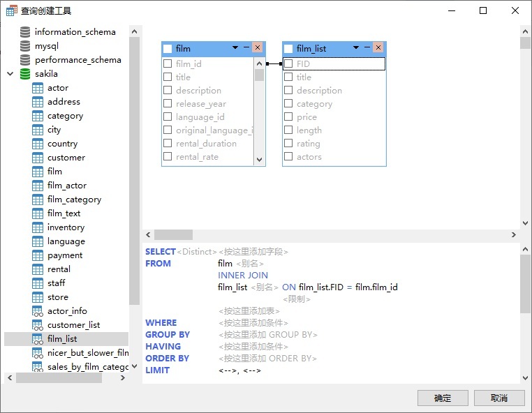Click the language table icon
The height and width of the screenshot is (413, 532).
(x=38, y=241)
